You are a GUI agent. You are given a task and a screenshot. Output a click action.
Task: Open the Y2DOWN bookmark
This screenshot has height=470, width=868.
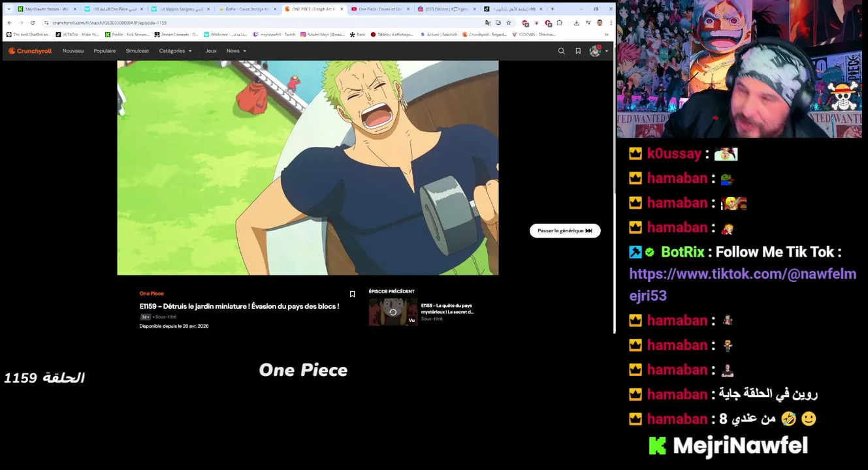534,35
